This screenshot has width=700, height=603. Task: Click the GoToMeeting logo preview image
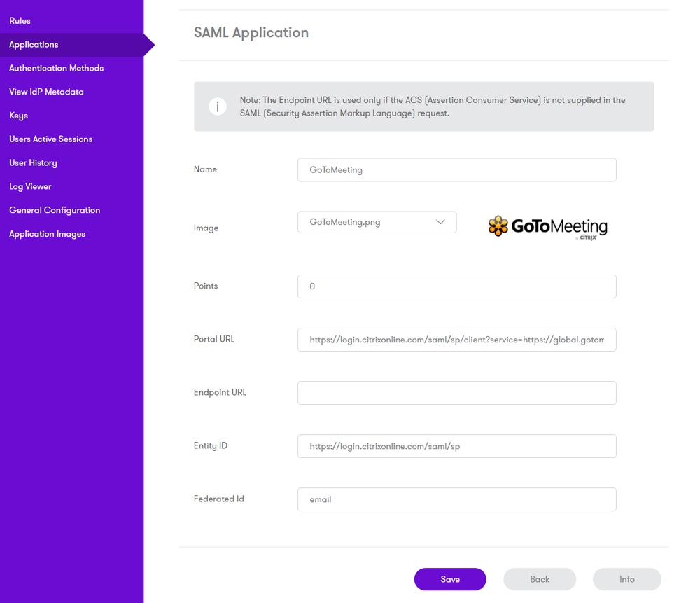(x=548, y=226)
